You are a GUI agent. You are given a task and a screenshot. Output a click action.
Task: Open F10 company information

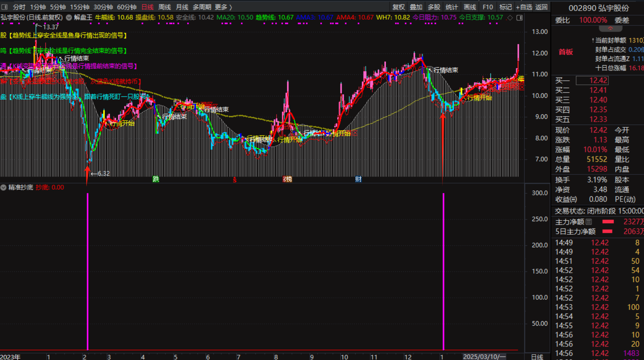point(488,7)
